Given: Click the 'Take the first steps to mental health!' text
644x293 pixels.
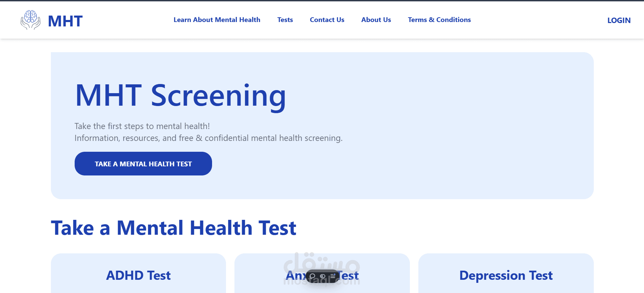Looking at the screenshot, I should 142,126.
